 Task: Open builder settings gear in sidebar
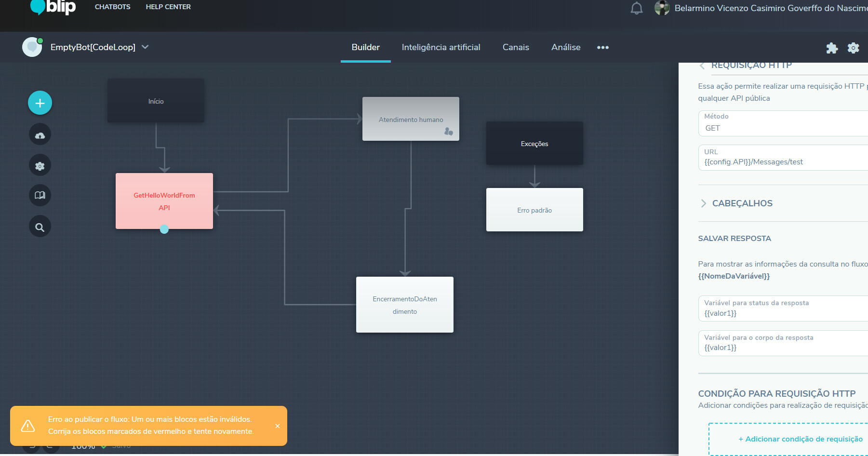tap(40, 165)
